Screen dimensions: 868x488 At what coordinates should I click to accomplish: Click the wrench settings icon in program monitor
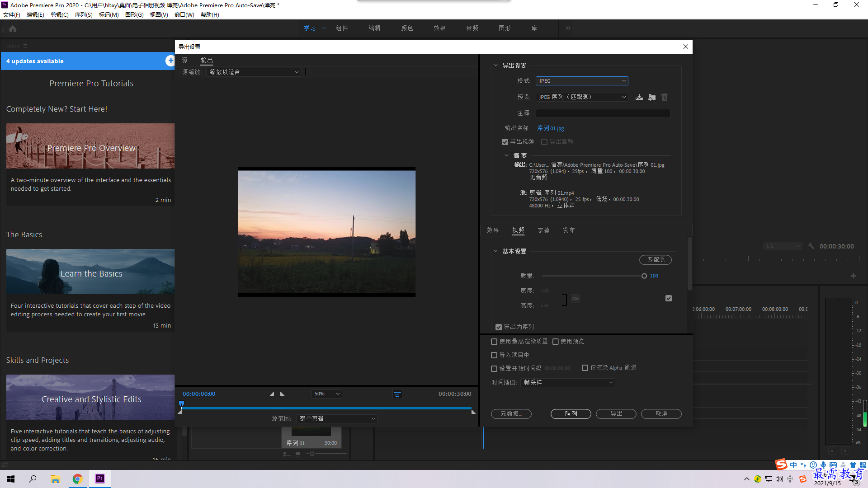pyautogui.click(x=811, y=246)
